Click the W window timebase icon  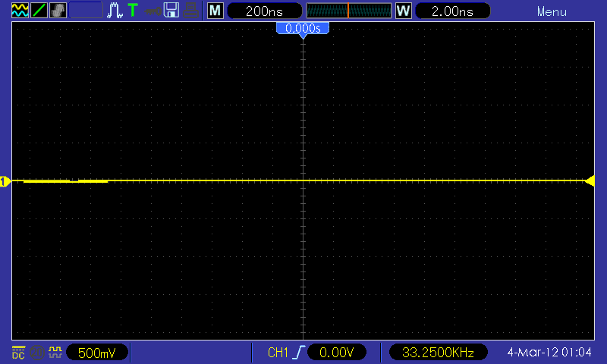coord(403,11)
